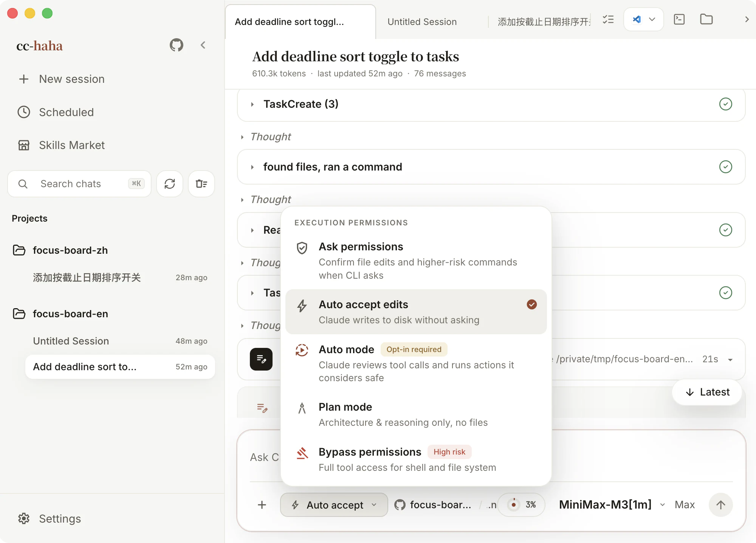Open the folder icon in the top bar
This screenshot has height=543, width=756.
click(x=706, y=19)
